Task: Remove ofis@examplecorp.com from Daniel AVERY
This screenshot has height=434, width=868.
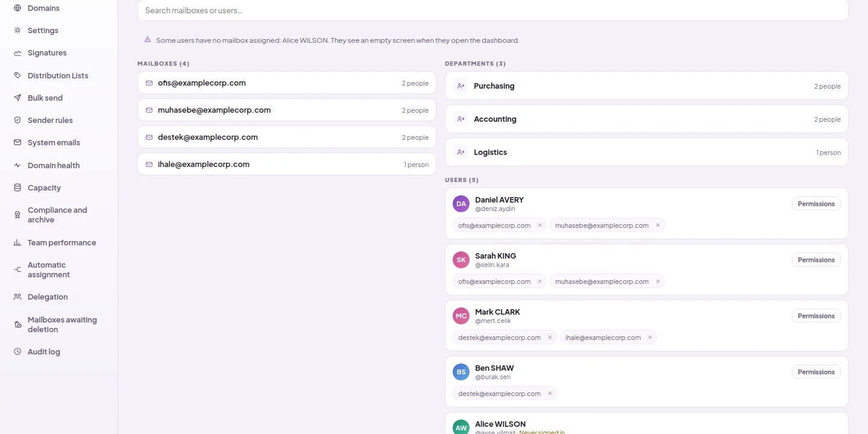Action: 539,225
